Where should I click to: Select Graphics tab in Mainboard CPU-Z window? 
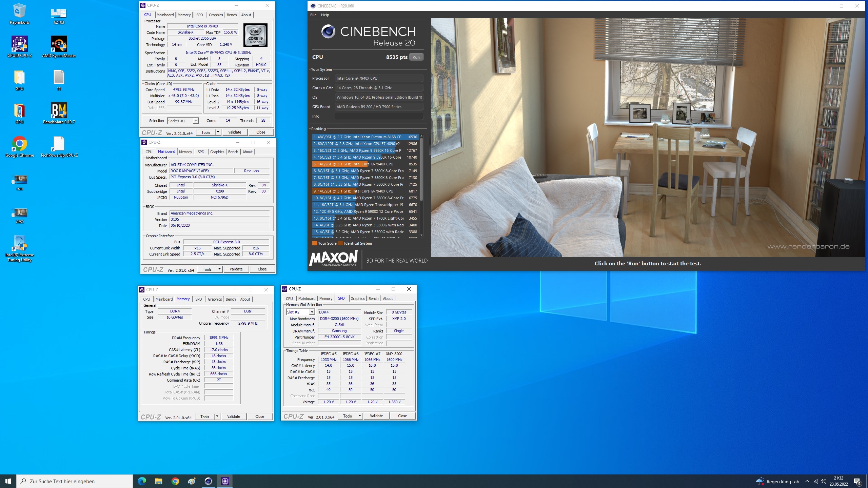[x=217, y=152]
